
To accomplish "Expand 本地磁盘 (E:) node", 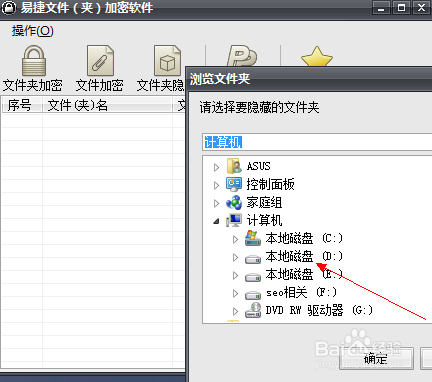I will 235,275.
